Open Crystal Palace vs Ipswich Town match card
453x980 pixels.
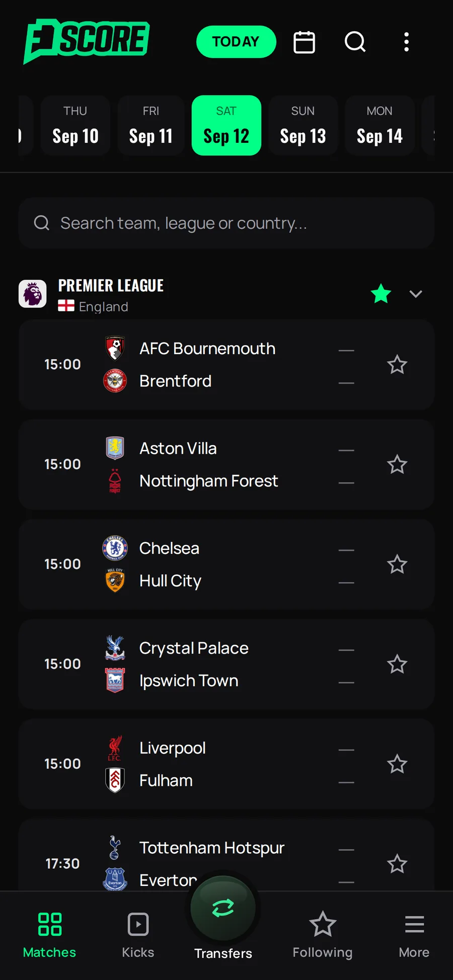(226, 664)
